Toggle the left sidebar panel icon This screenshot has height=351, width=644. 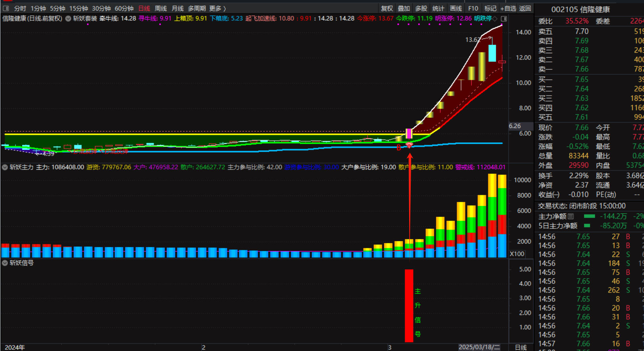point(6,8)
